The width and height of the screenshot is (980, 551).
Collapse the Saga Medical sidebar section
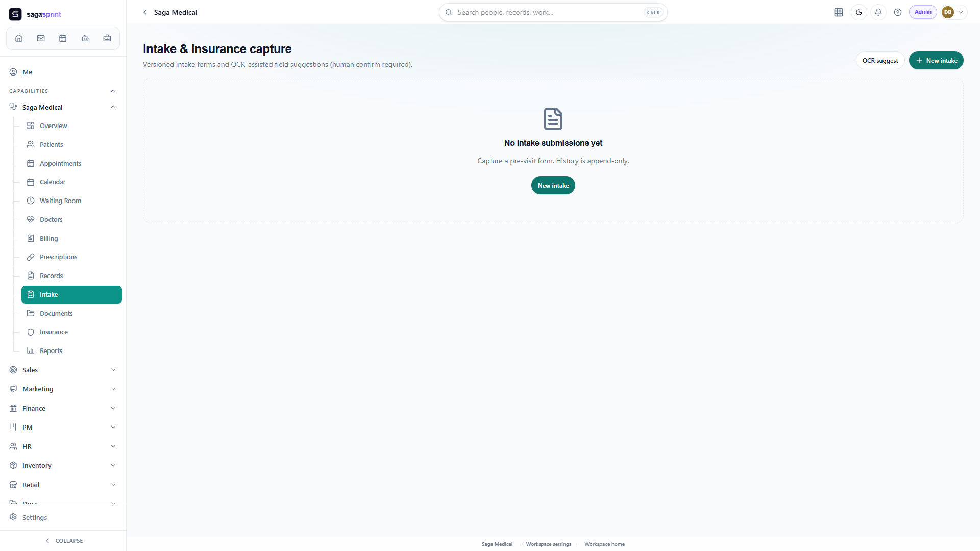coord(113,107)
